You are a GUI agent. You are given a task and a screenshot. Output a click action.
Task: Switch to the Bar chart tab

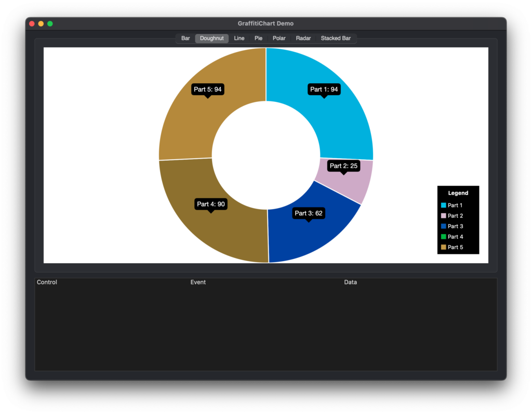[185, 38]
